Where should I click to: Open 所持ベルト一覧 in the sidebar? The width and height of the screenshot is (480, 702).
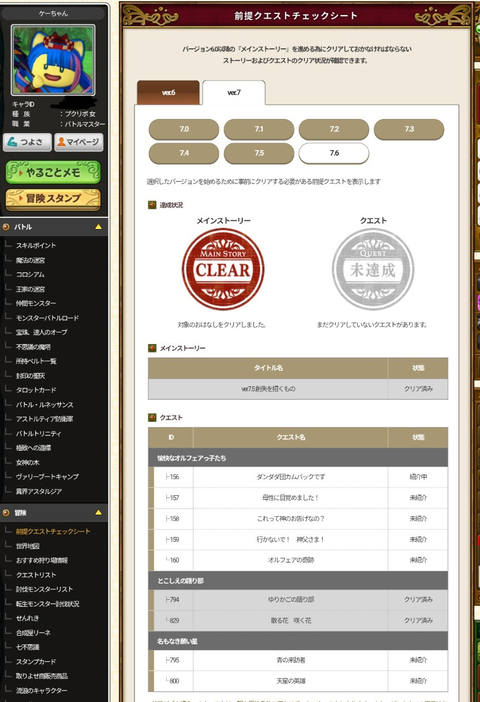36,361
